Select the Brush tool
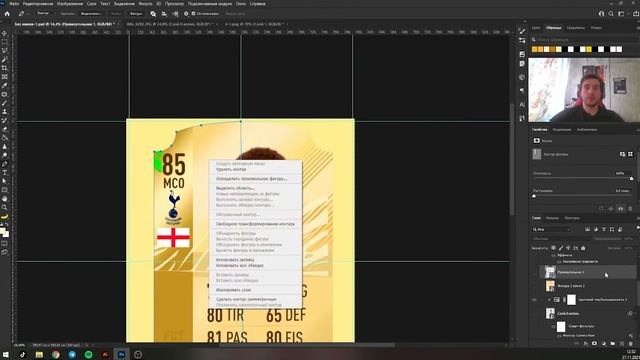Viewport: 640px width, 360px height. point(4,103)
